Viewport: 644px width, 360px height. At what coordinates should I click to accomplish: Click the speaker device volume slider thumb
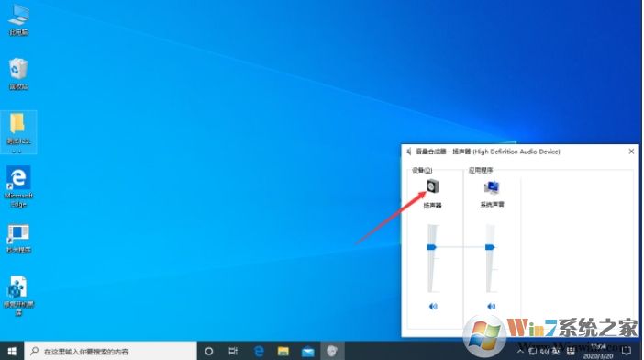[x=432, y=247]
